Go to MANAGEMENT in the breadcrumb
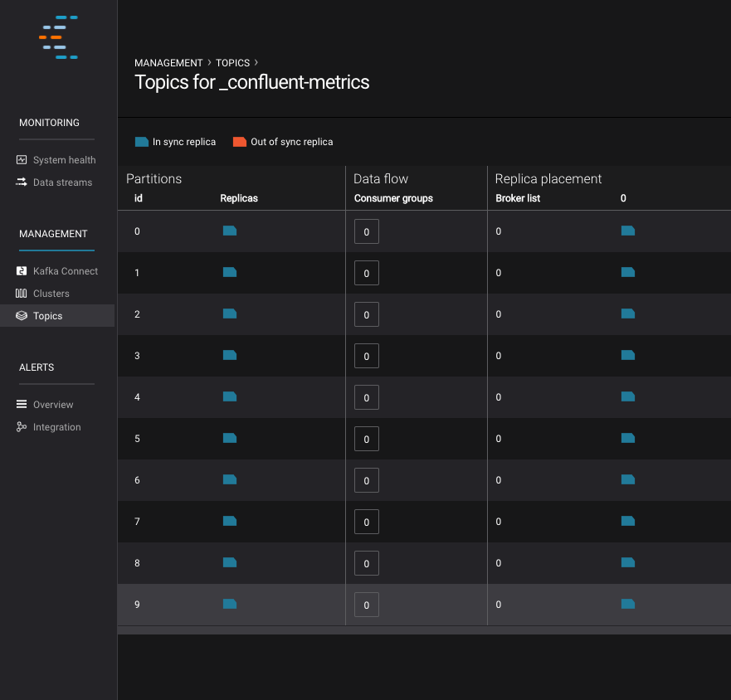 click(168, 63)
